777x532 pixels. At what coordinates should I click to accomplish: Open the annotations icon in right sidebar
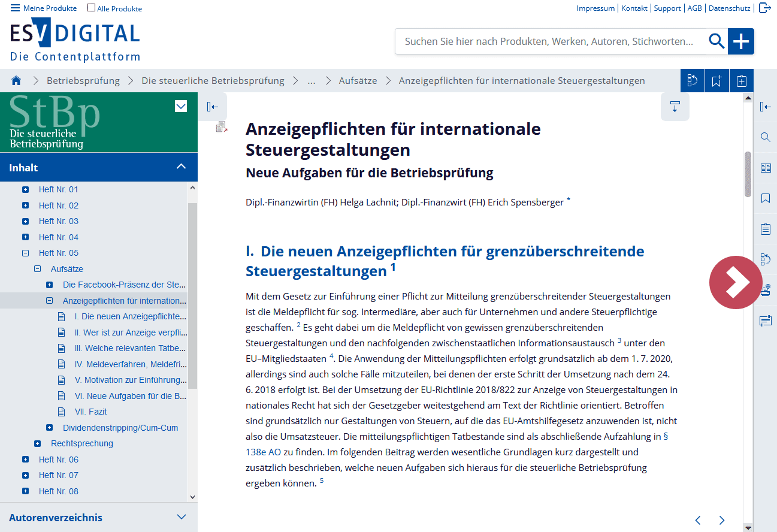pos(765,321)
